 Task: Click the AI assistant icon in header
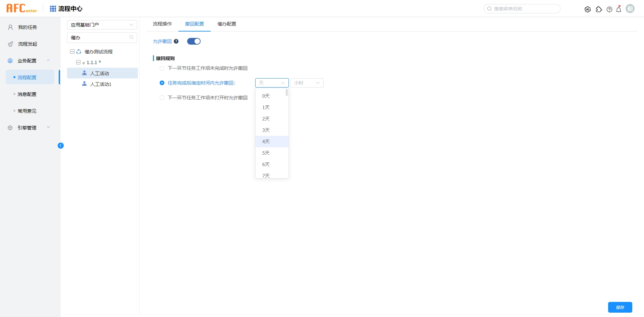587,9
